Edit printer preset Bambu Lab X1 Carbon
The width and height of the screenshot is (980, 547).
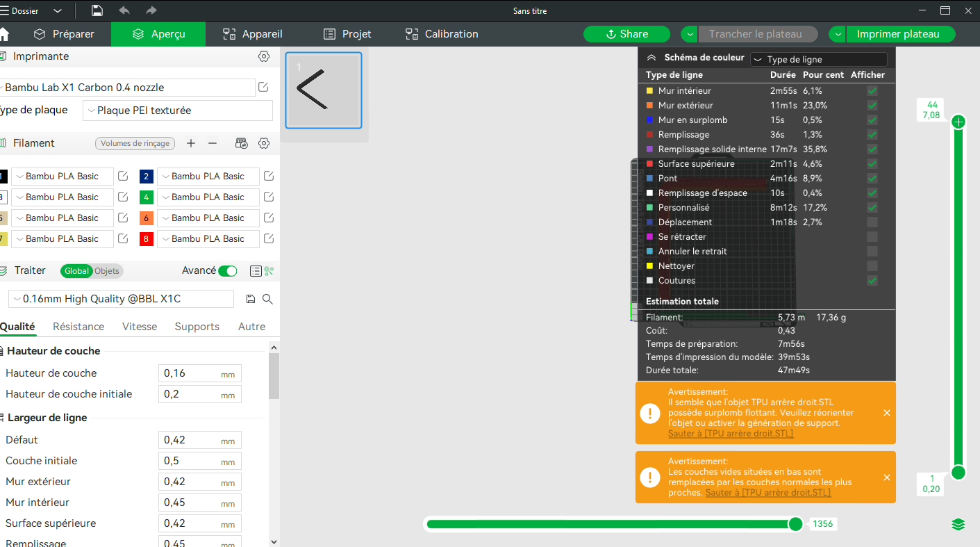click(x=263, y=87)
